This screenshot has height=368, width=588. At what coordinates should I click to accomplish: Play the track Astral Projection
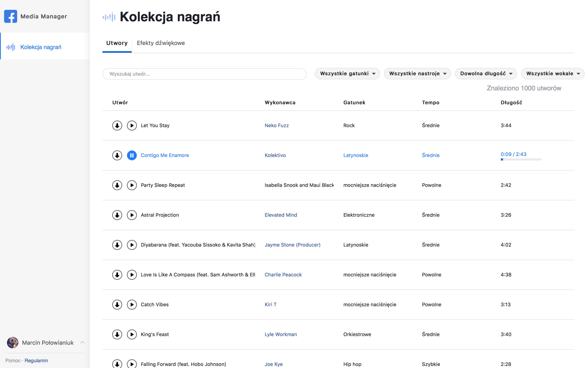click(132, 215)
